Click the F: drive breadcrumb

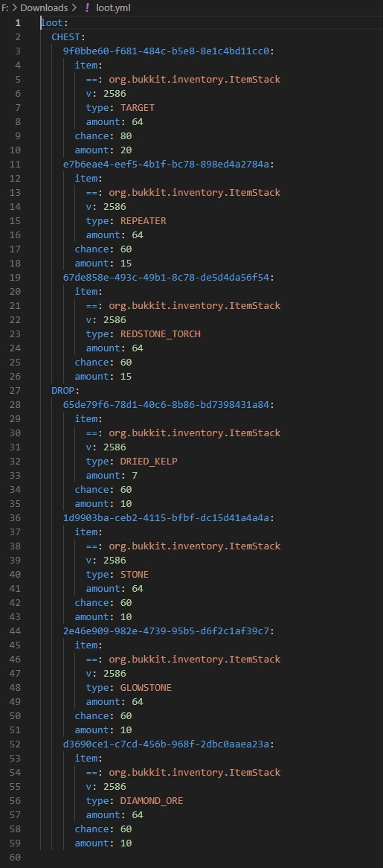pos(5,7)
